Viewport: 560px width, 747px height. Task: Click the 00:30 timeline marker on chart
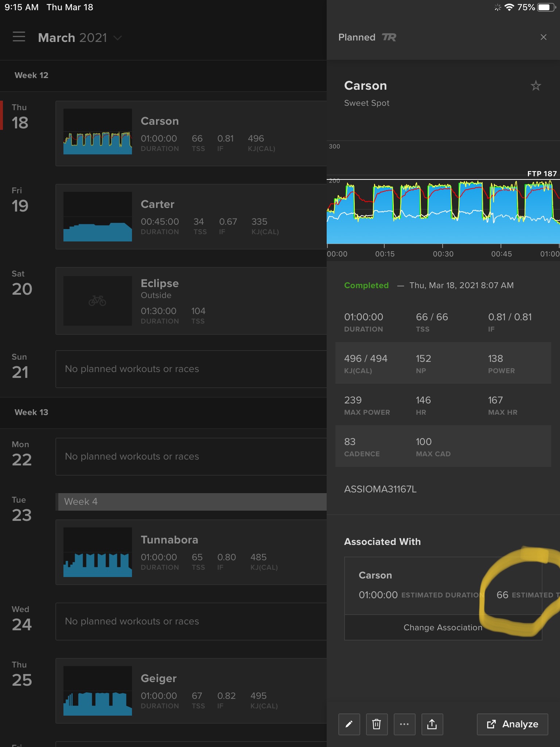443,254
